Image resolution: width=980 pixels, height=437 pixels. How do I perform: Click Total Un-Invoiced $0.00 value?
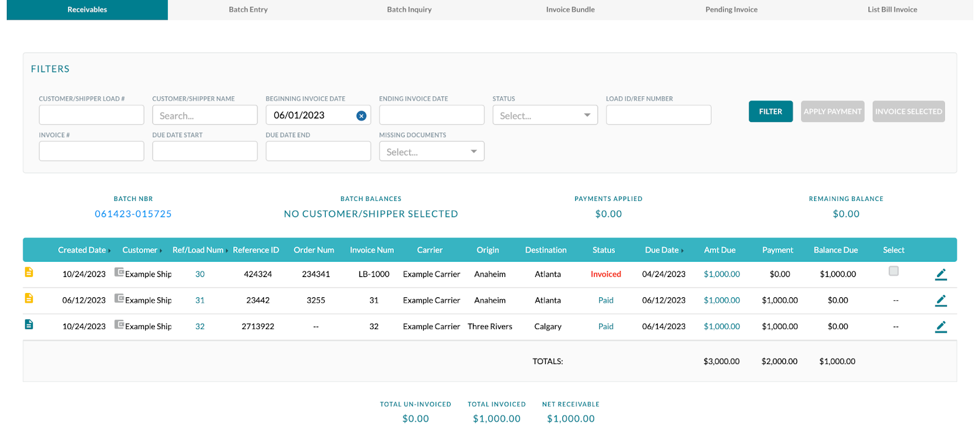tap(415, 419)
